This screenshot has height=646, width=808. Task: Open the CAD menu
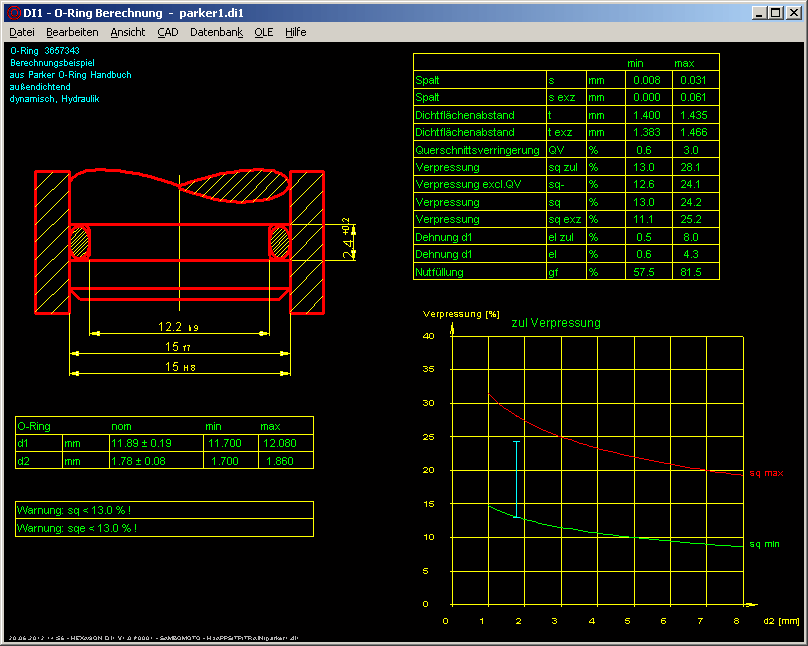[168, 32]
